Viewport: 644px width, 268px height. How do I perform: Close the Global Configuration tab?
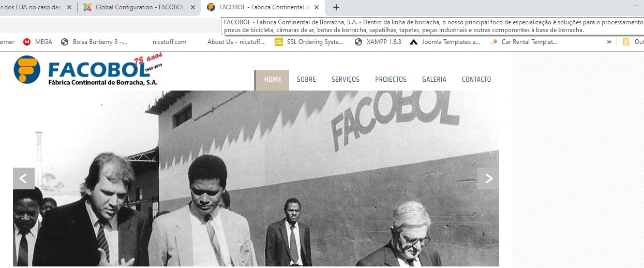click(x=193, y=7)
